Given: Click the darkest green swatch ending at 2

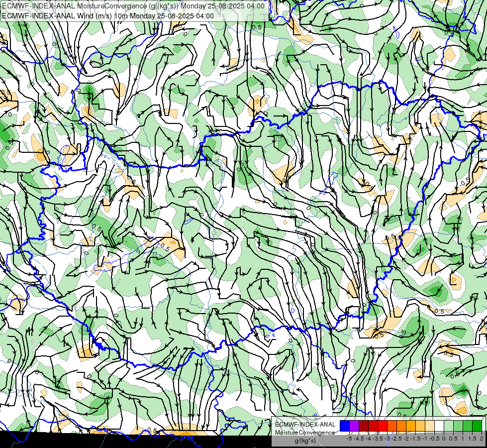Looking at the screenshot, I should click(x=478, y=426).
